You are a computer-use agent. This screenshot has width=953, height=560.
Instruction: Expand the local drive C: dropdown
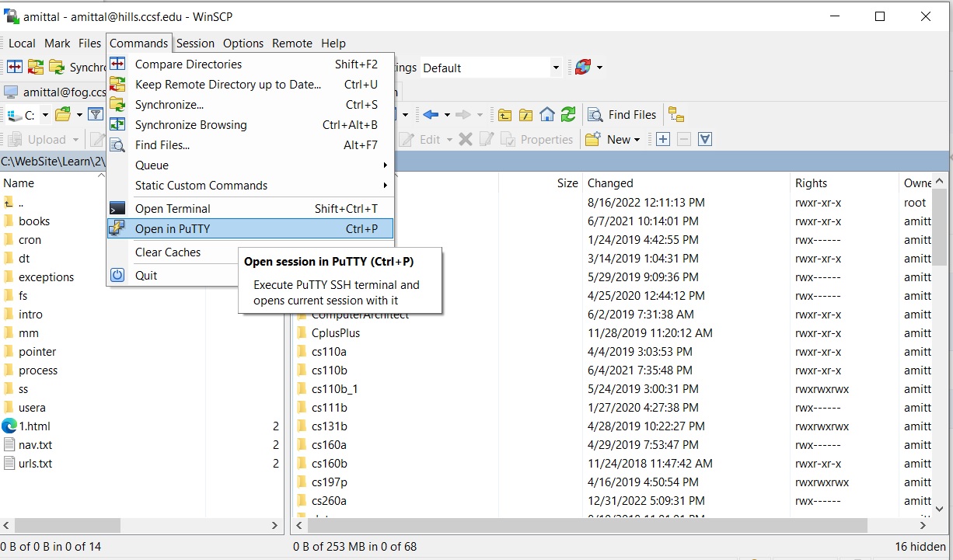45,116
